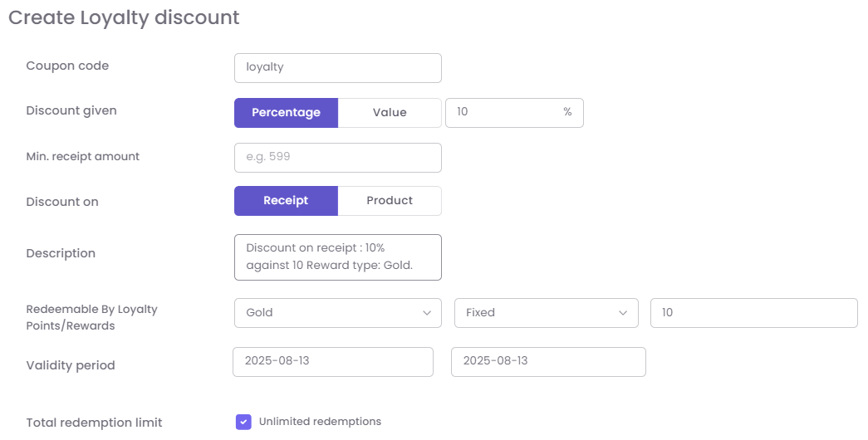Image resolution: width=868 pixels, height=440 pixels.
Task: Click the "Create Loyalty discount" heading
Action: [124, 17]
